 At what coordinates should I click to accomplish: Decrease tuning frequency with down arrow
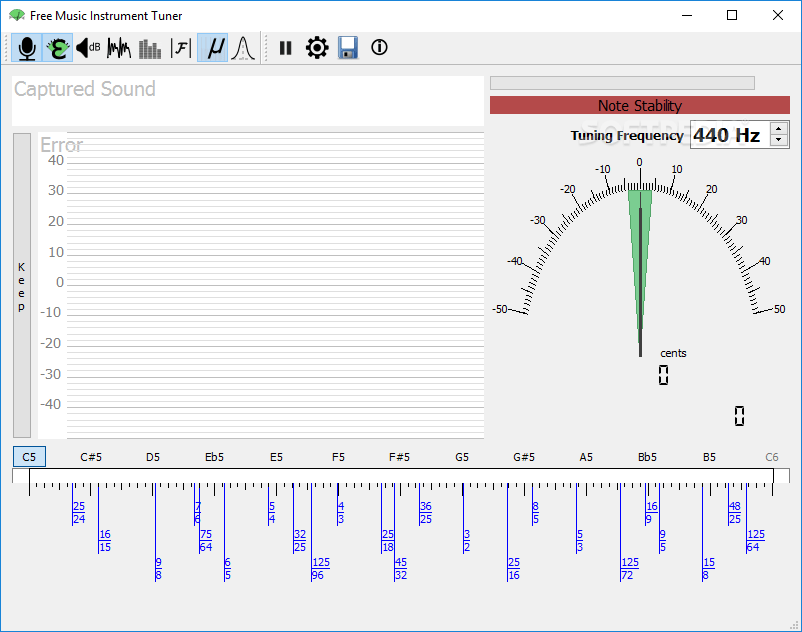point(778,140)
